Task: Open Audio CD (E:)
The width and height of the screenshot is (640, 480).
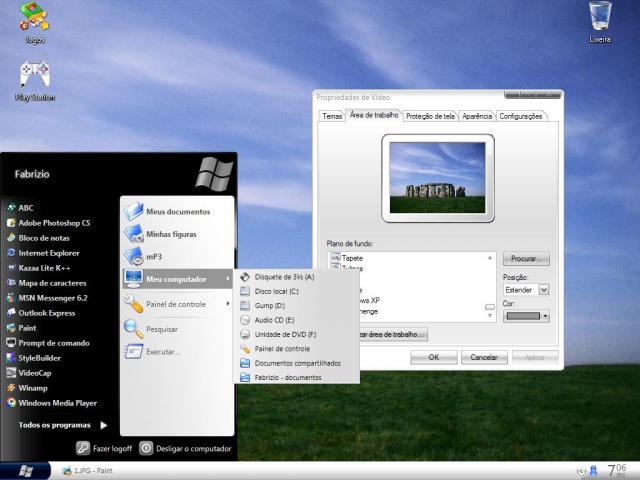Action: (x=296, y=320)
